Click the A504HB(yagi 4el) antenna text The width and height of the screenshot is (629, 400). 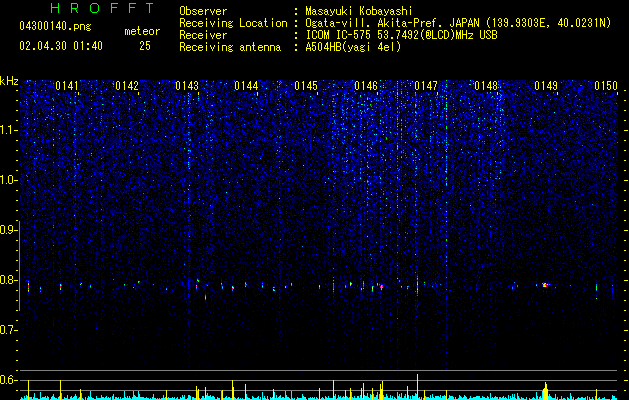point(353,47)
